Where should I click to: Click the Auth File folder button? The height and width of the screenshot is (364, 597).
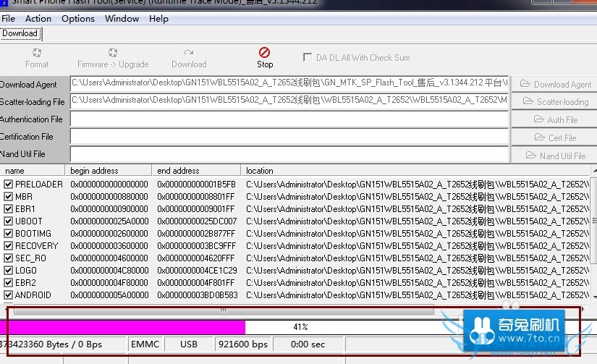click(x=555, y=119)
